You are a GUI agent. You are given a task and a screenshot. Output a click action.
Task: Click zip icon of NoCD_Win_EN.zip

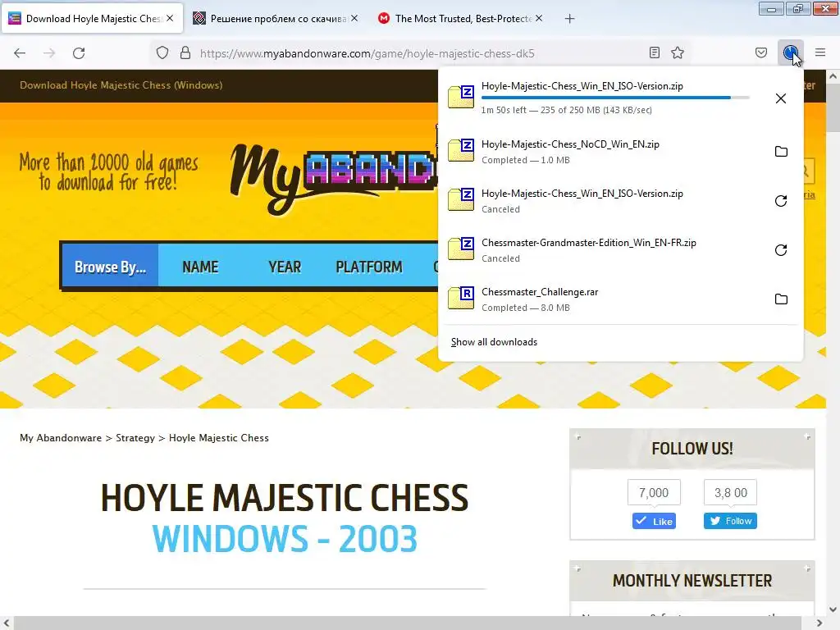tap(461, 151)
